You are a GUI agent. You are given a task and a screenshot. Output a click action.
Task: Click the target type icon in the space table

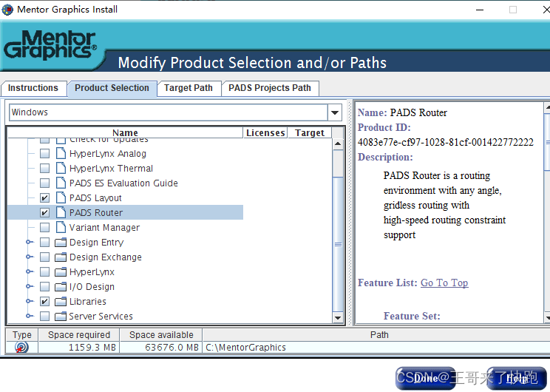click(x=21, y=348)
